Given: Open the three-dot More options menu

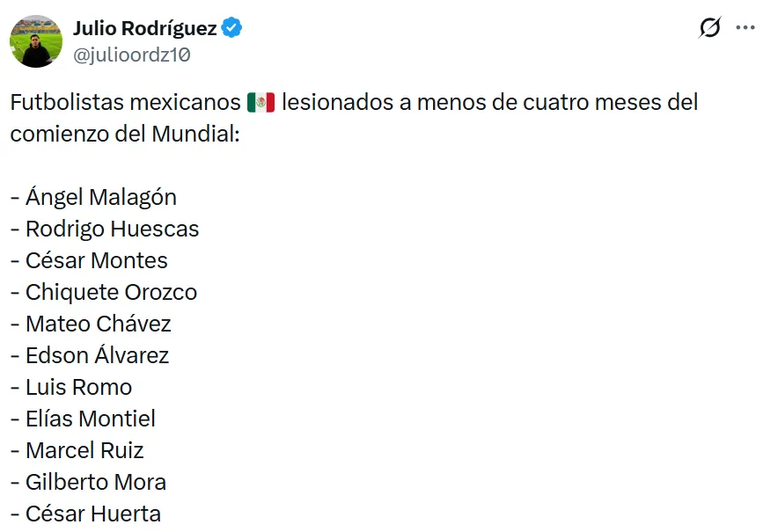Looking at the screenshot, I should tap(745, 28).
